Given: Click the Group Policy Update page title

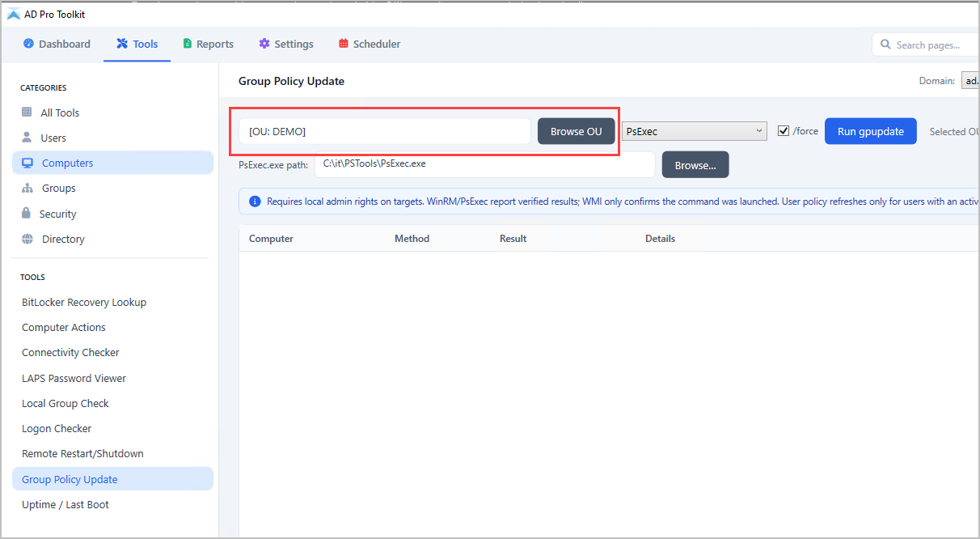Looking at the screenshot, I should [291, 81].
